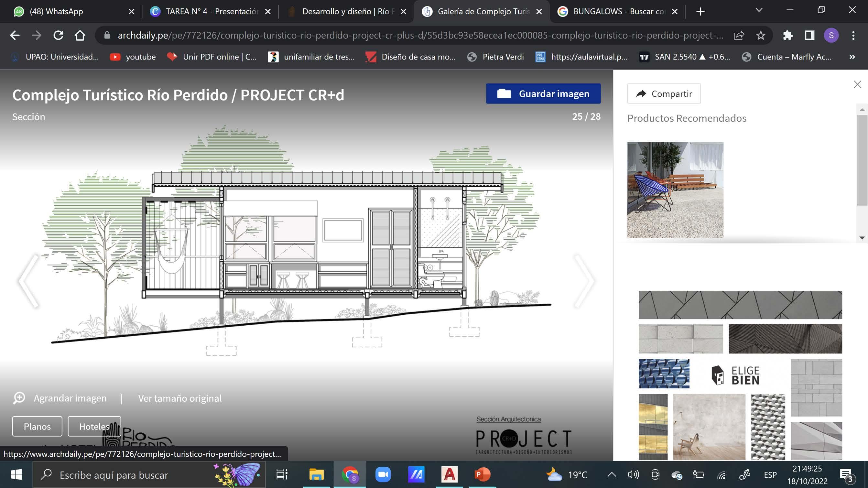Click the lounge chair product thumbnail
868x488 pixels.
pyautogui.click(x=675, y=190)
